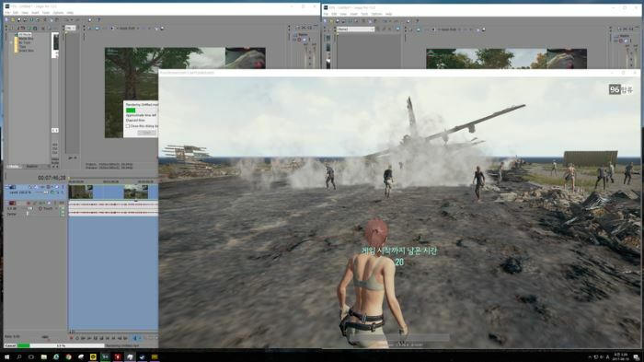Click the video clip thumbnail on the timeline
Viewport: 644px width, 362px height.
81,193
